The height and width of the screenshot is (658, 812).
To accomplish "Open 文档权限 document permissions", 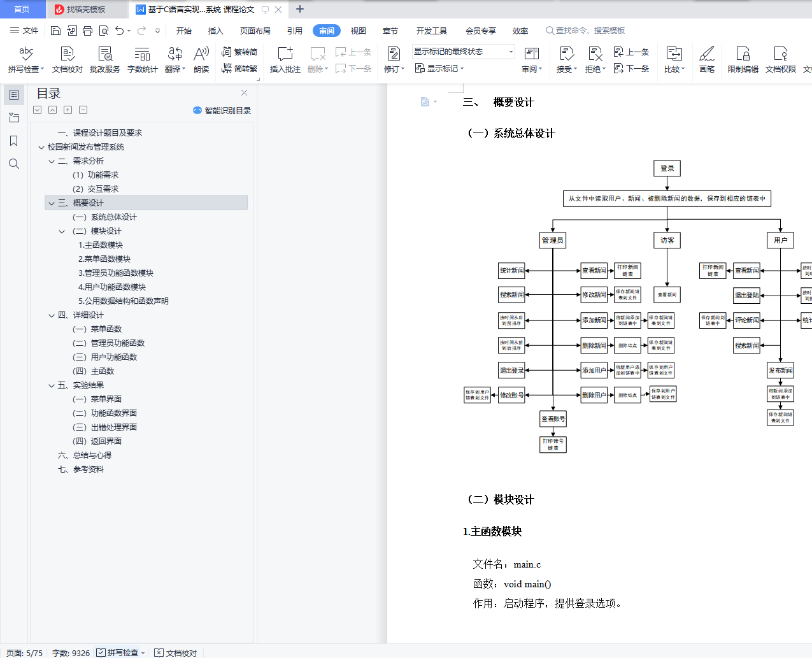I will click(781, 60).
